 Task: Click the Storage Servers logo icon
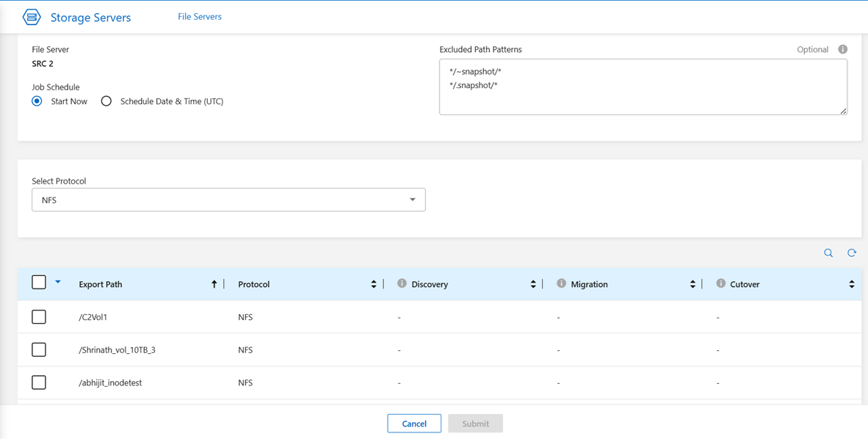click(32, 17)
